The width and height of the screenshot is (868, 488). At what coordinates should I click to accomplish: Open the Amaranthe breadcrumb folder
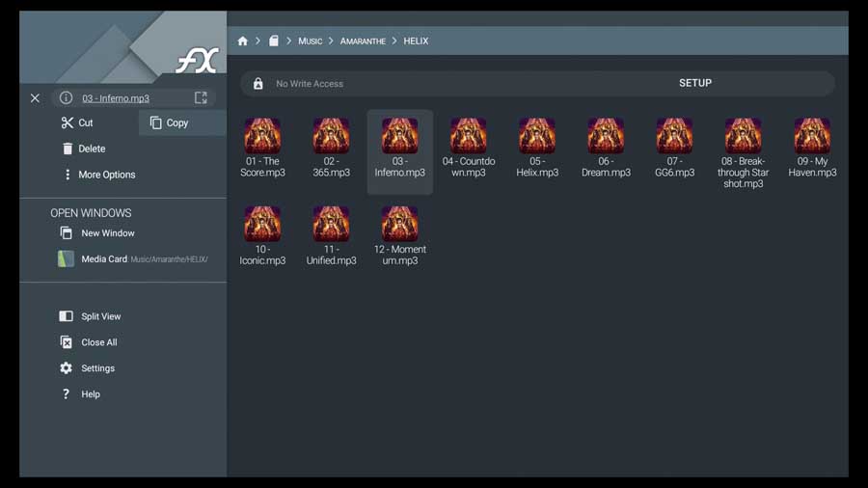click(363, 41)
